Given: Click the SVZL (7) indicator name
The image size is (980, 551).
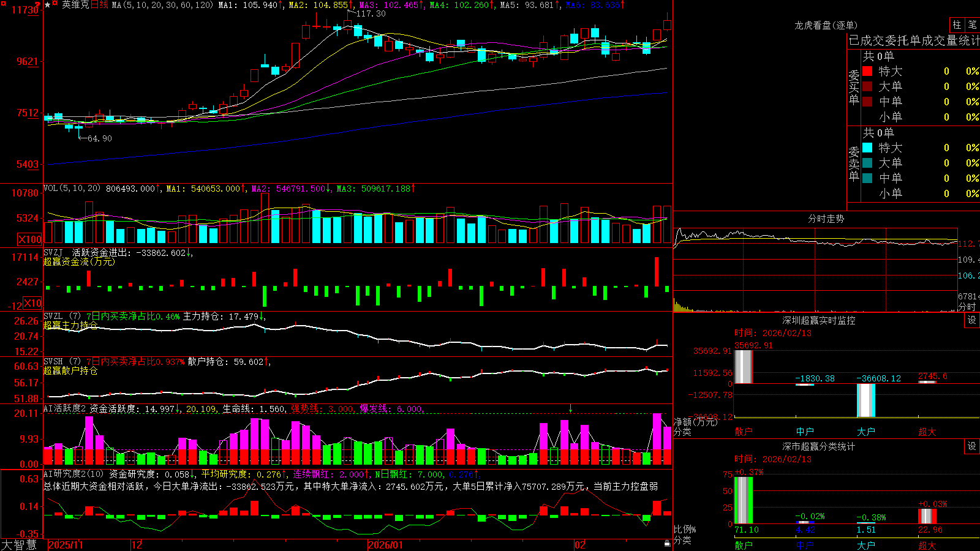Looking at the screenshot, I should tap(62, 317).
